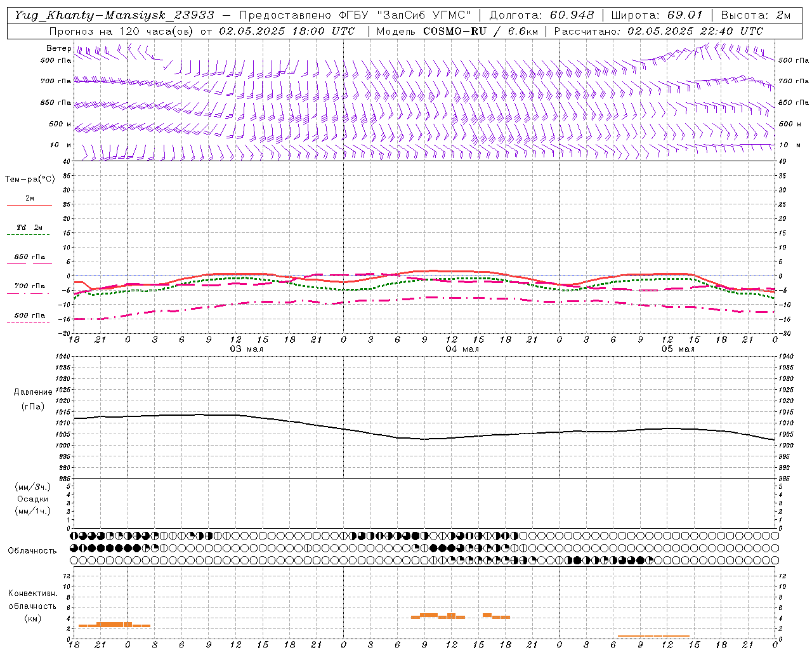The width and height of the screenshot is (812, 650).
Task: Click the (км) convective cloud unit
Action: [x=33, y=618]
